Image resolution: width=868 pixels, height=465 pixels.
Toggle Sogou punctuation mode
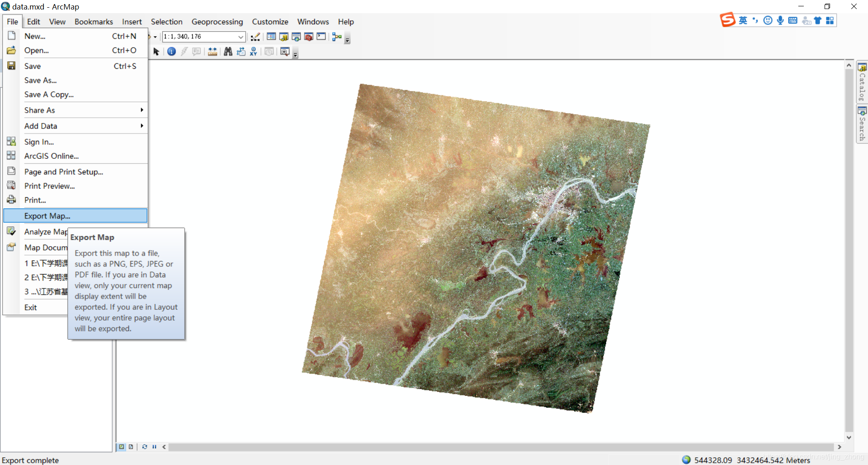[x=755, y=20]
